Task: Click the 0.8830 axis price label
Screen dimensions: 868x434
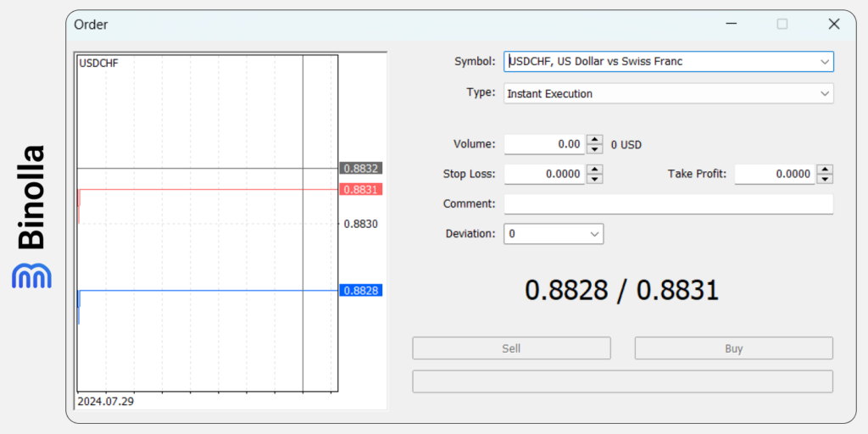Action: coord(361,224)
